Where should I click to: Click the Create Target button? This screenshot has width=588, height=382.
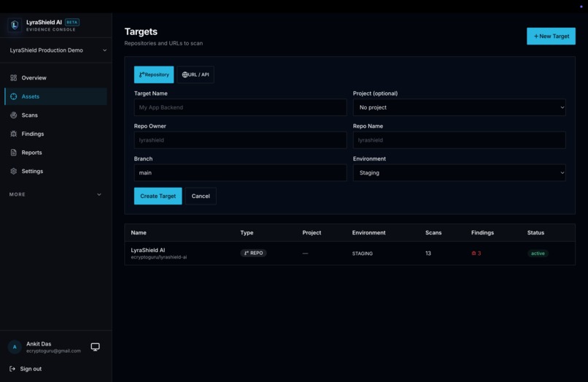pyautogui.click(x=158, y=196)
